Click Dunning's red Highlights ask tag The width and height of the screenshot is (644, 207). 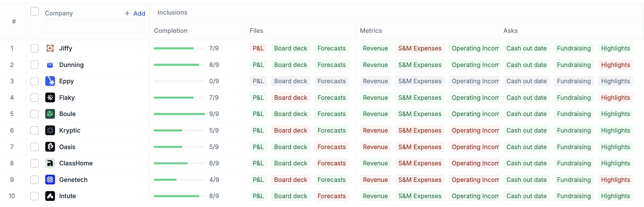coord(616,65)
